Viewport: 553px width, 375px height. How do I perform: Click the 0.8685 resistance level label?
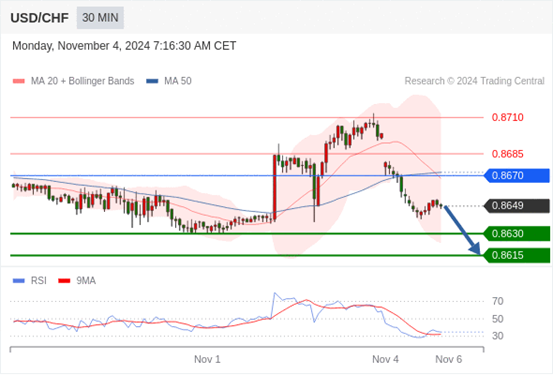coord(508,154)
